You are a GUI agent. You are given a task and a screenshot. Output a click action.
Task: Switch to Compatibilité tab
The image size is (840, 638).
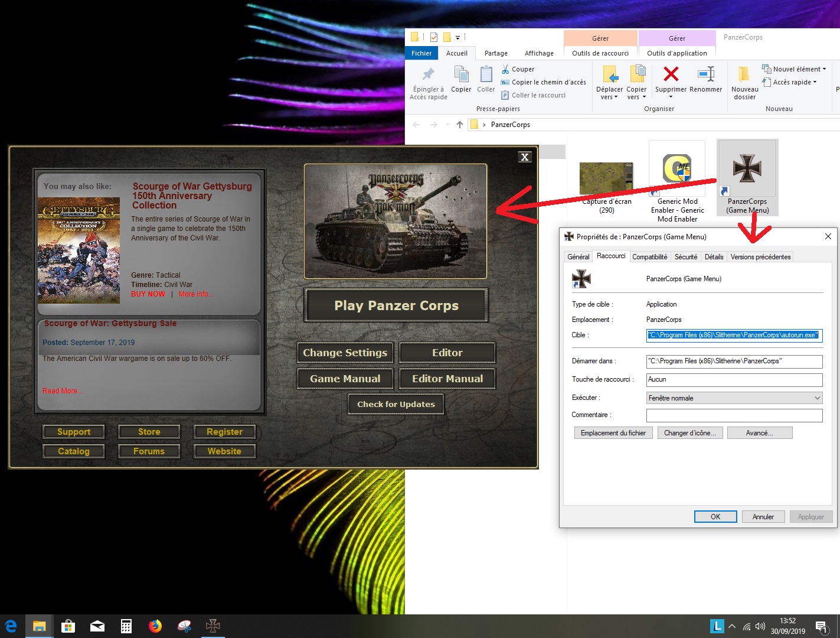tap(650, 257)
